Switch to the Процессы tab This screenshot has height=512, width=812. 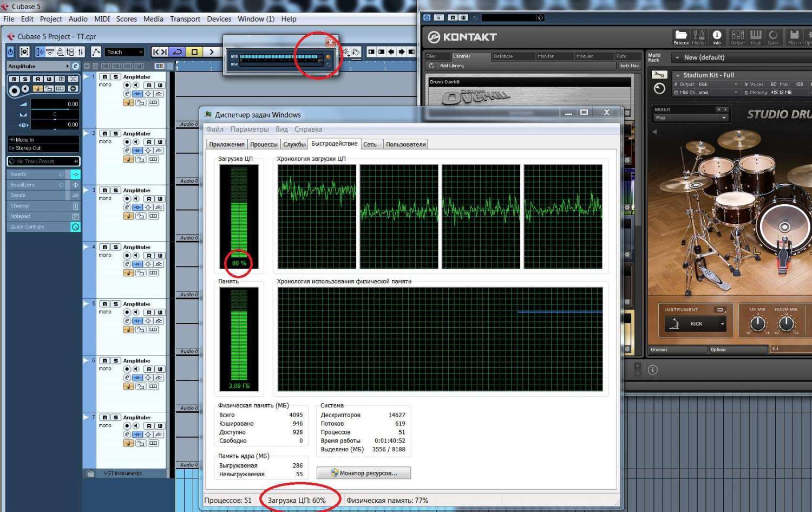pos(264,144)
